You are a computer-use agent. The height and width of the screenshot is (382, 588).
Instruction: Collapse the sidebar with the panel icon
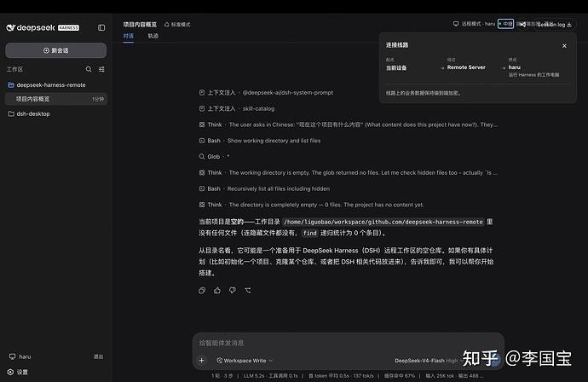101,28
